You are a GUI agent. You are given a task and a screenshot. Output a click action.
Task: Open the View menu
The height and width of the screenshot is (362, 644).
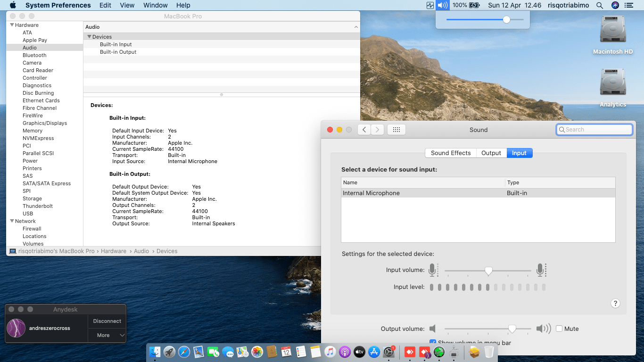coord(127,5)
